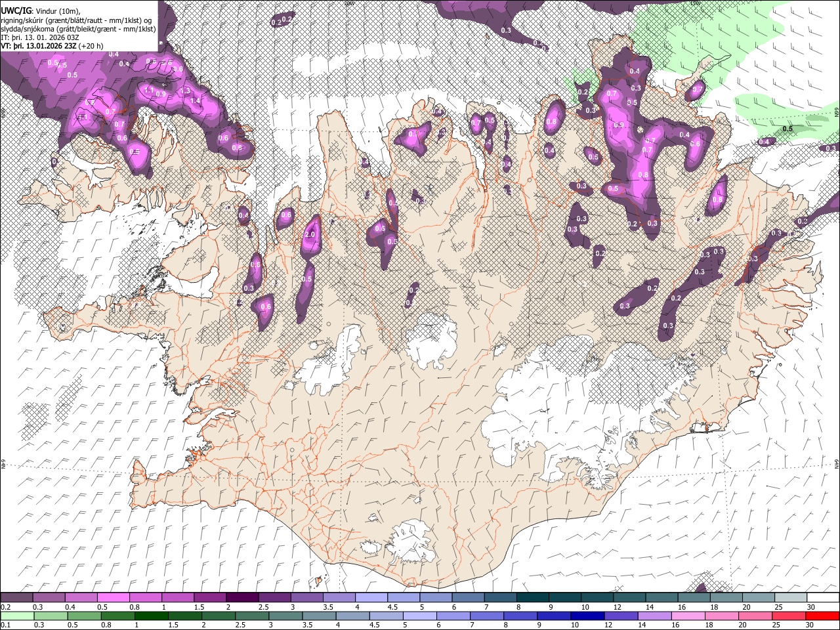Select the darkest green 1–1.5 swatch, lower scale
840x630 pixels.
click(x=151, y=616)
